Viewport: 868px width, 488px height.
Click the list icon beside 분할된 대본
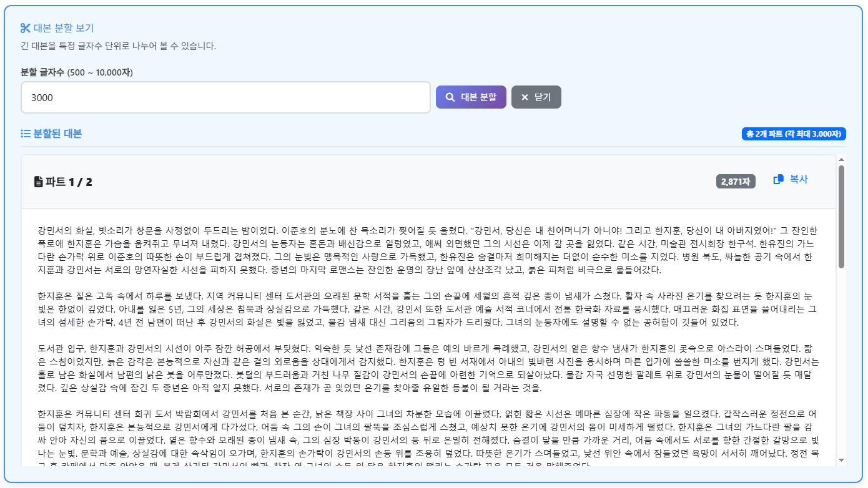[x=26, y=134]
